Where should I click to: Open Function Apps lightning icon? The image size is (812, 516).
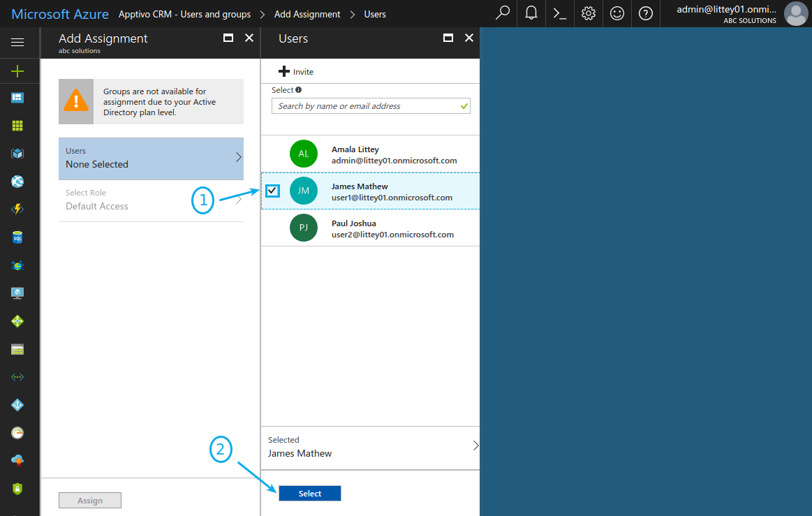pyautogui.click(x=17, y=209)
